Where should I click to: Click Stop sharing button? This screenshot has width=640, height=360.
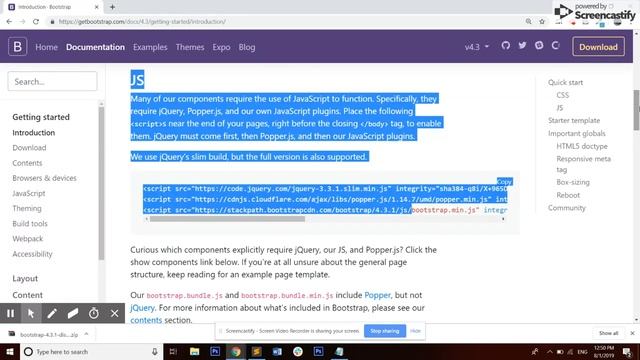tap(384, 331)
